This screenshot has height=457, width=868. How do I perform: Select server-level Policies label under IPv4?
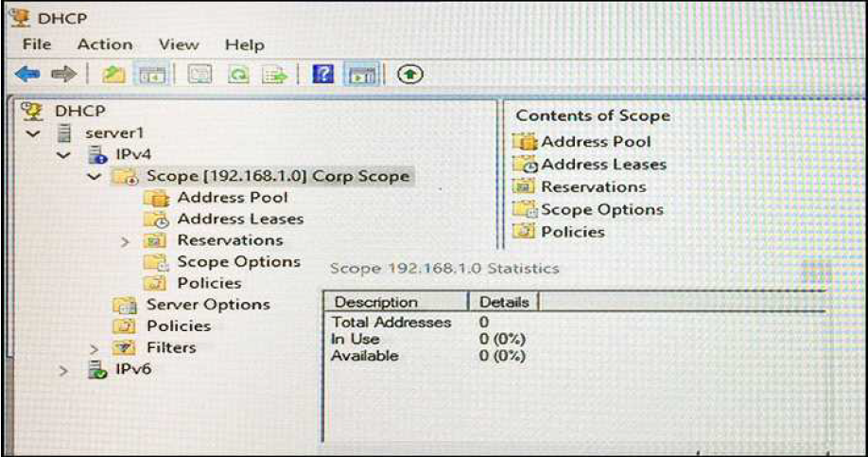179,325
